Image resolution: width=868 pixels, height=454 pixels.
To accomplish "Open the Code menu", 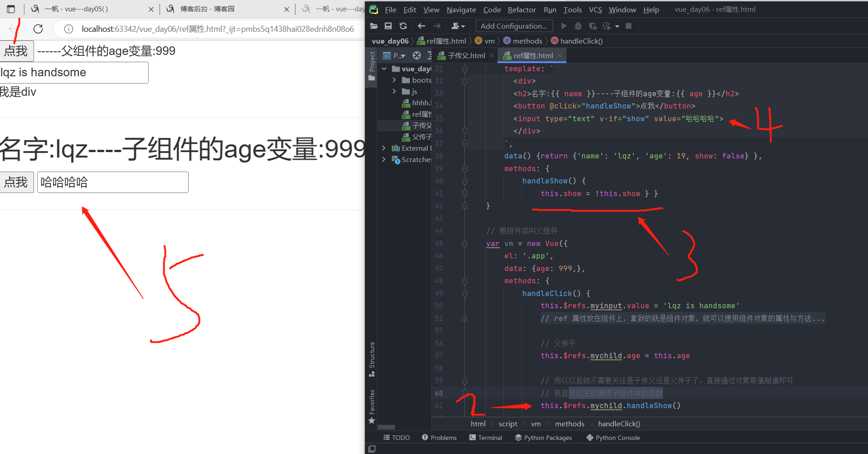I will point(492,10).
